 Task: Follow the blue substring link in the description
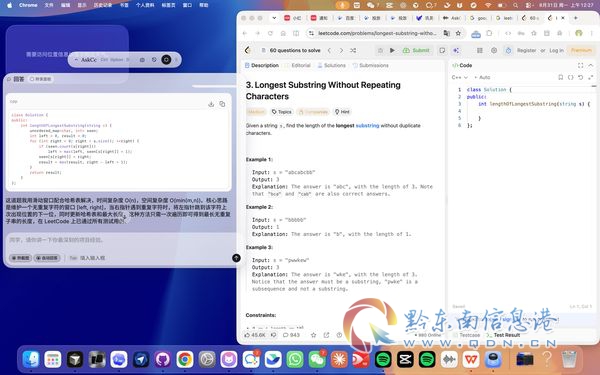coord(367,126)
